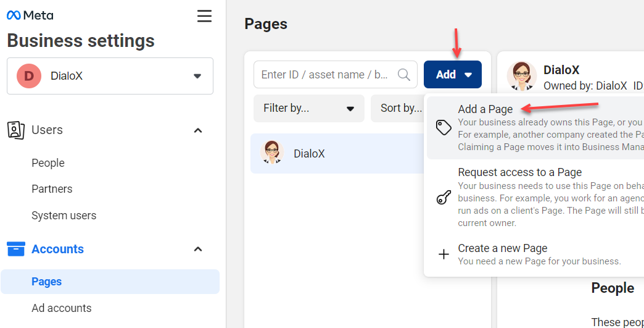Click the blue Add button
The height and width of the screenshot is (328, 644).
[x=453, y=75]
